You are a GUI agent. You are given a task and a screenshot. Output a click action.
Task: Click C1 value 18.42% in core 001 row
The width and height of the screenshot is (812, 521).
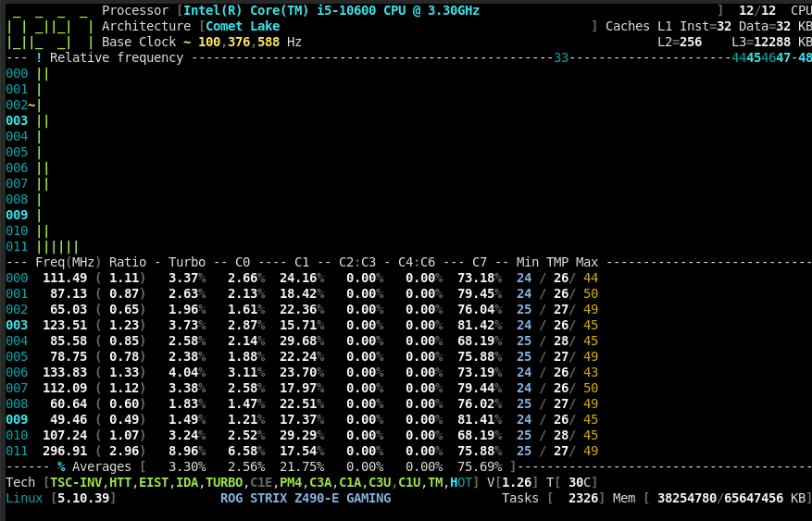pos(302,293)
